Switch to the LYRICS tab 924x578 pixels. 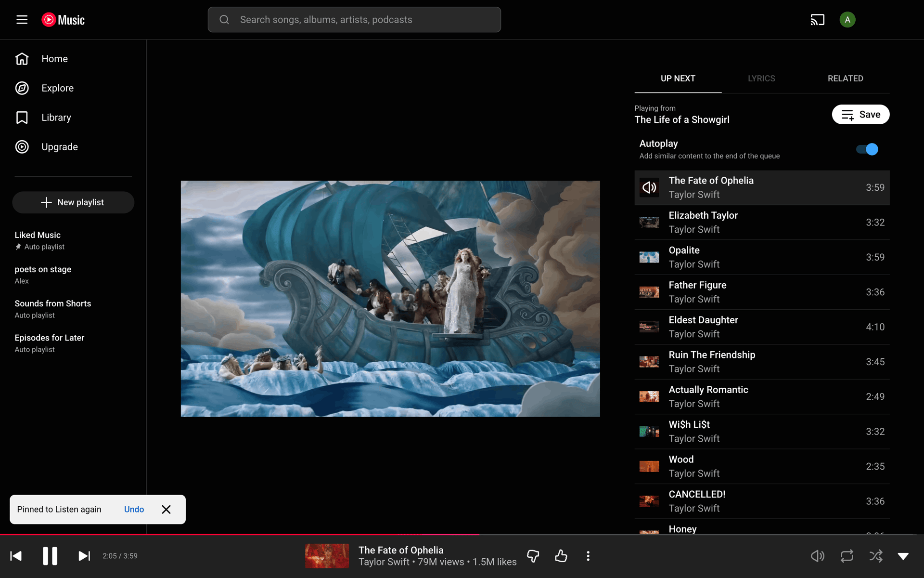[x=761, y=79]
